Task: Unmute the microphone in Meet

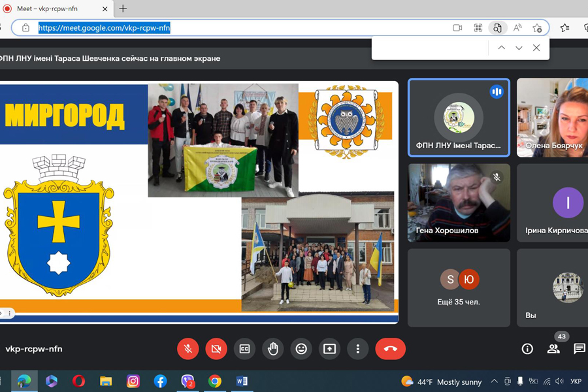Action: [188, 349]
